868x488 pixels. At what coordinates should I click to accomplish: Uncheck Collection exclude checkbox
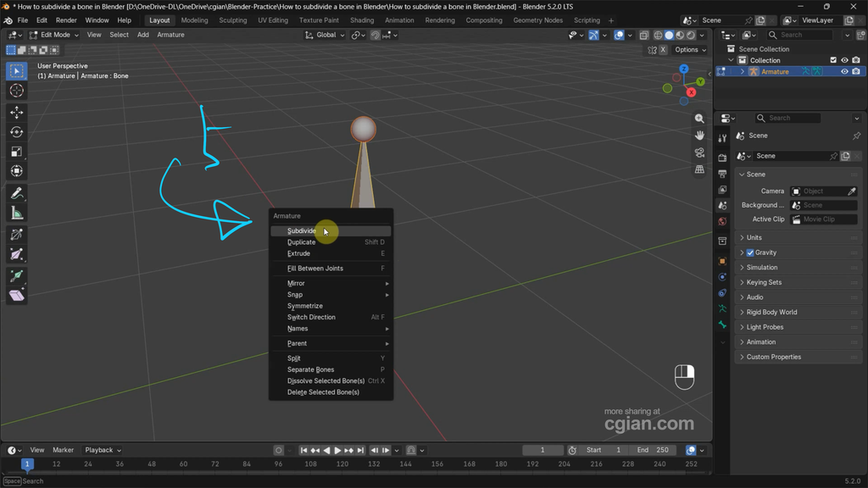[x=833, y=60]
